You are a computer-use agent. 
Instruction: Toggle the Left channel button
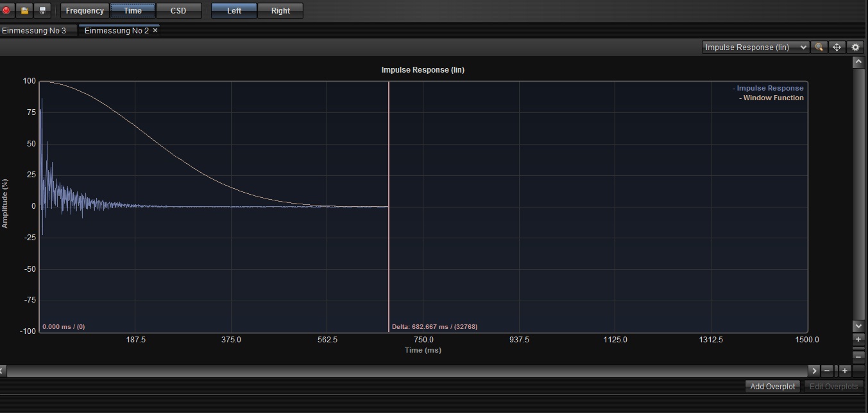click(234, 10)
